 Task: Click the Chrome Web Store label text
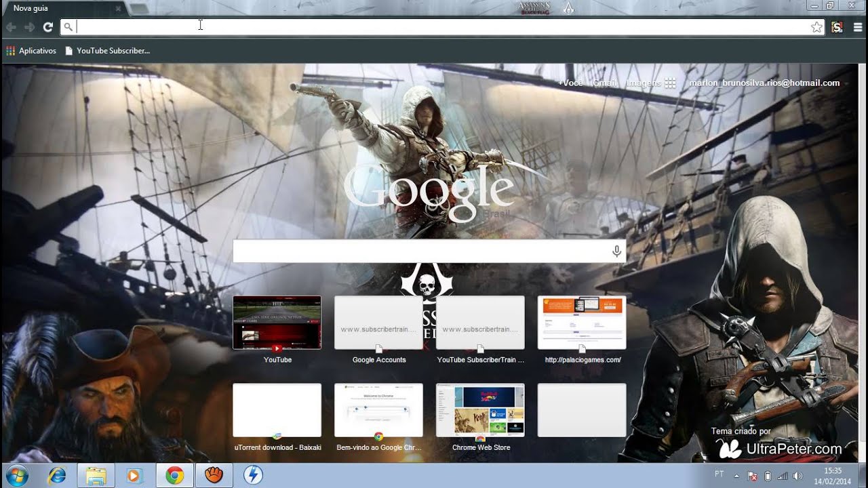click(481, 447)
